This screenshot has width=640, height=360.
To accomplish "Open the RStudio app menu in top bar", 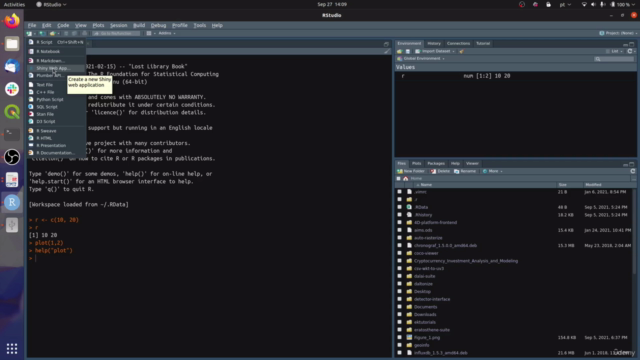I will tap(51, 4).
